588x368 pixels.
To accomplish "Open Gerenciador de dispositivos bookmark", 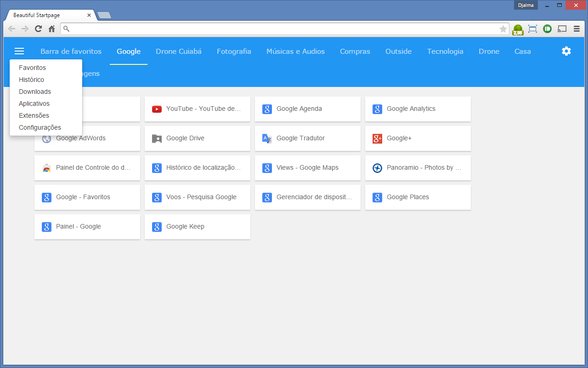I will point(308,197).
